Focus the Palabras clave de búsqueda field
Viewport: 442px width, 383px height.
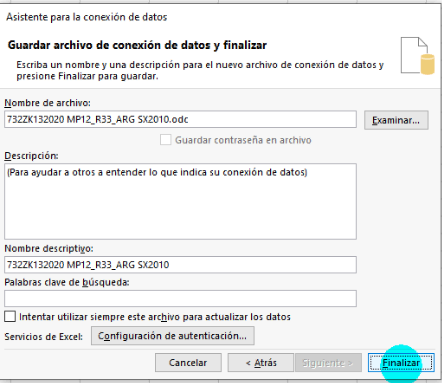[x=180, y=298]
